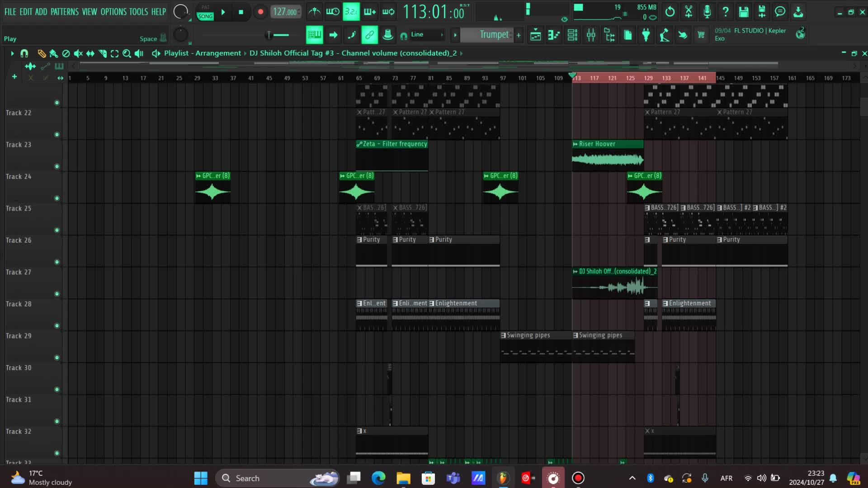Select the Slice tool in playlist toolbar
The width and height of the screenshot is (868, 488).
(x=103, y=53)
